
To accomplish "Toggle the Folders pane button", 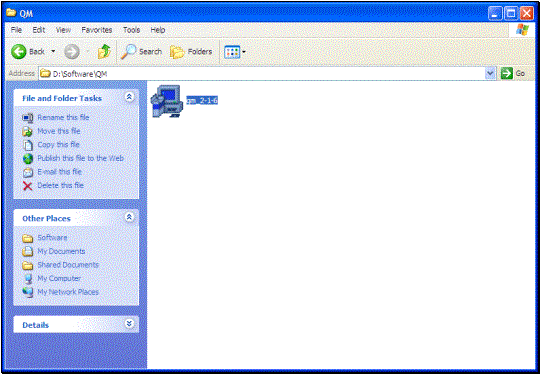I will point(191,52).
